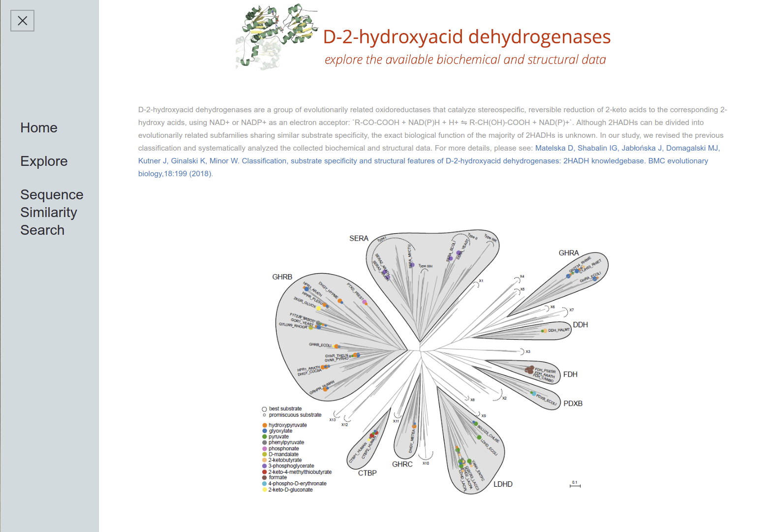Open the Explore section
This screenshot has height=532, width=767.
[x=44, y=161]
